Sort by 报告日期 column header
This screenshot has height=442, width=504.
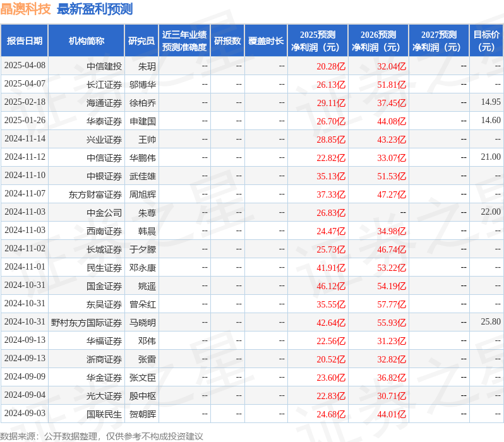click(25, 41)
